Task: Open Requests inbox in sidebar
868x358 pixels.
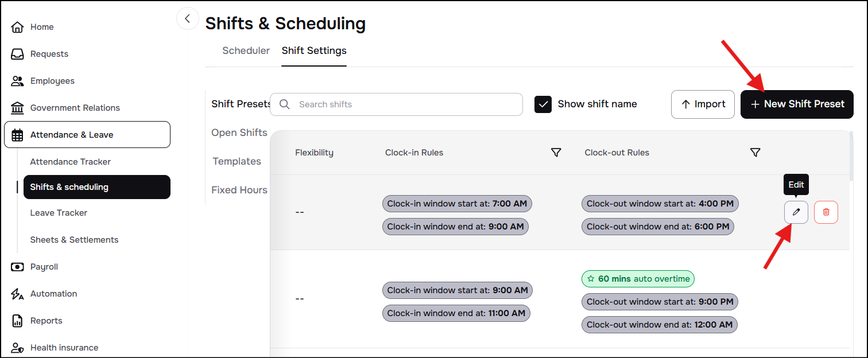Action: [49, 54]
